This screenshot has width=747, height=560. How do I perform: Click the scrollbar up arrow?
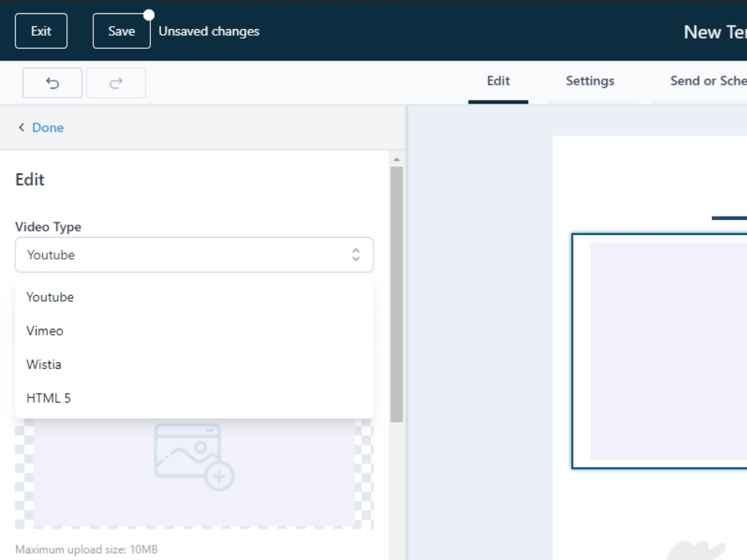(396, 160)
